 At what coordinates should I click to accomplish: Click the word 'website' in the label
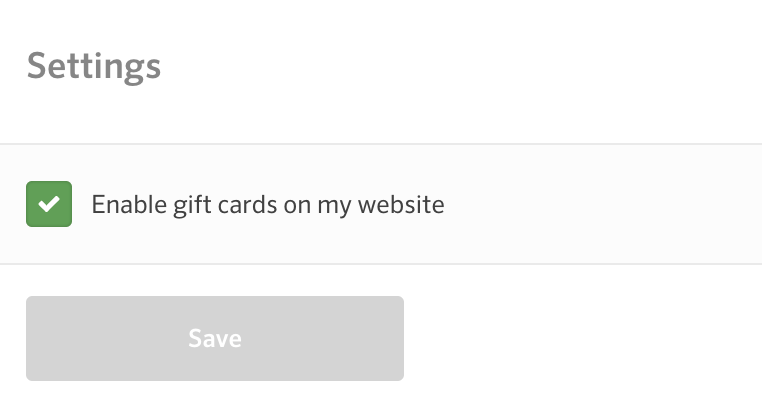[401, 204]
